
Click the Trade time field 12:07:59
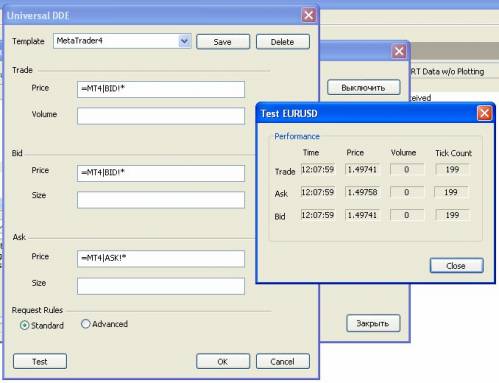(318, 169)
